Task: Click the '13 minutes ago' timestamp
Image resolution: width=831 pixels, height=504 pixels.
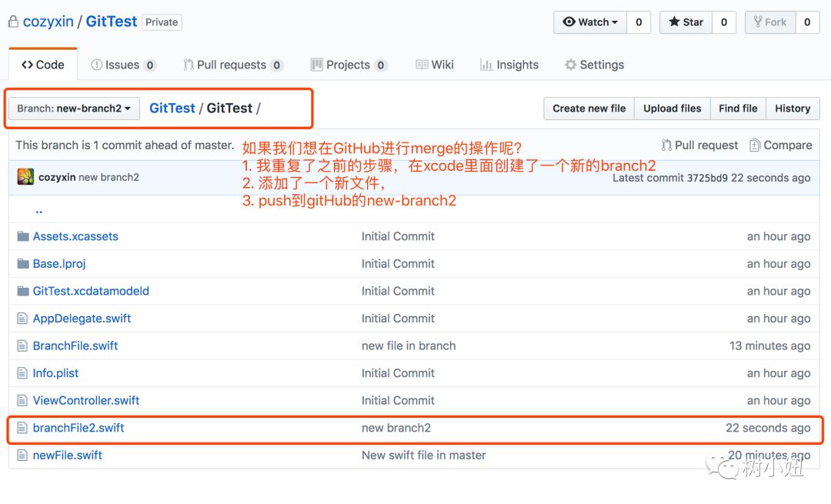Action: (x=770, y=346)
